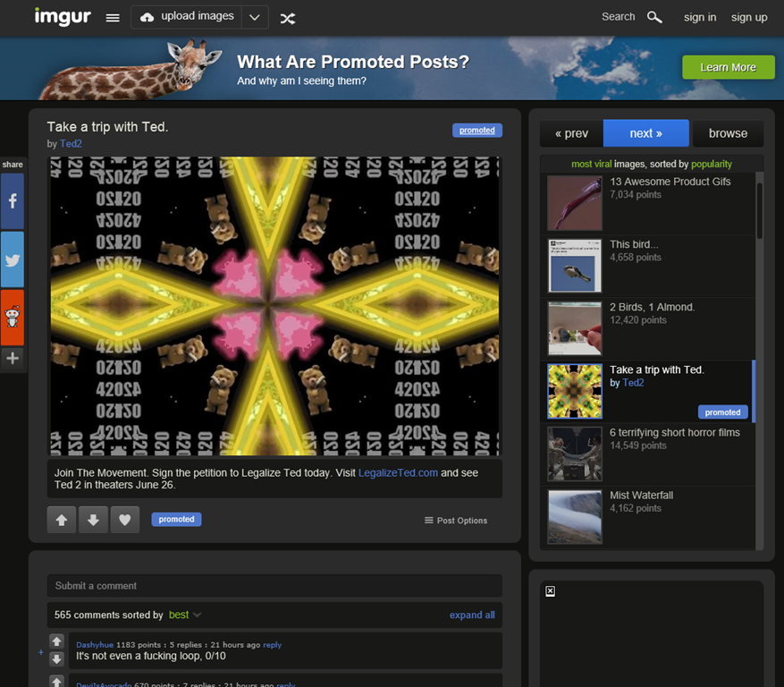
Task: Open the hamburger menu beside the logo
Action: click(x=113, y=18)
